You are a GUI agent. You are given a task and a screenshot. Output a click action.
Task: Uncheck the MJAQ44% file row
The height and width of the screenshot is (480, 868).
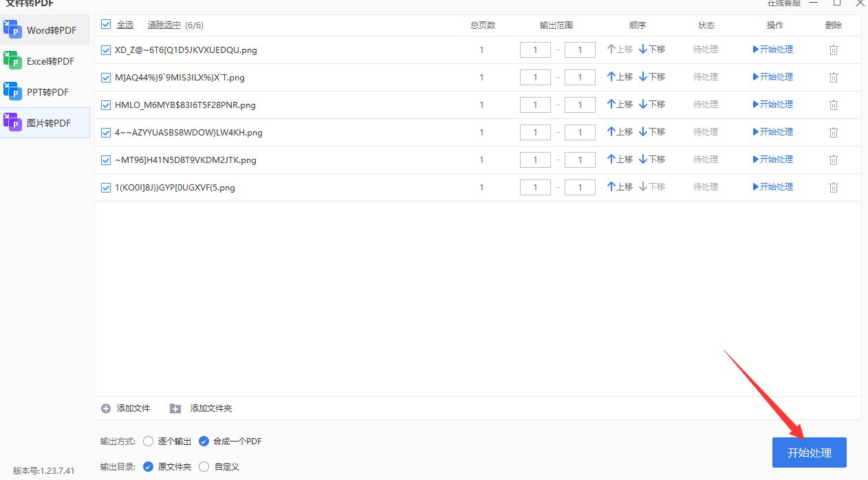coord(106,77)
